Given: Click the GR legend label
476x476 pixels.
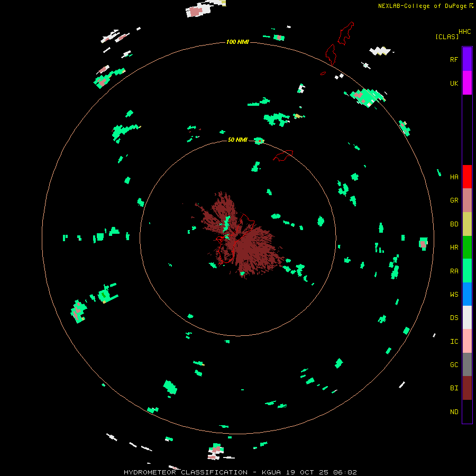Looking at the screenshot, I should click(454, 200).
